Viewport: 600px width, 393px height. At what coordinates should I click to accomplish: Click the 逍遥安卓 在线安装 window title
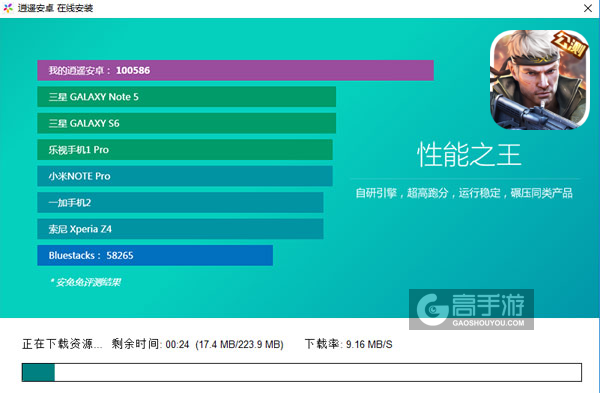[x=55, y=8]
